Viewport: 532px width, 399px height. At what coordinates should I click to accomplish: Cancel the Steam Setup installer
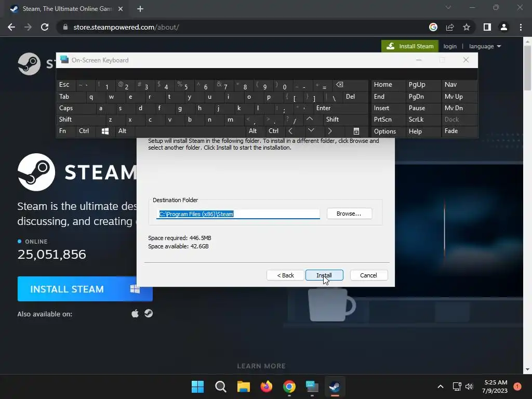(368, 275)
